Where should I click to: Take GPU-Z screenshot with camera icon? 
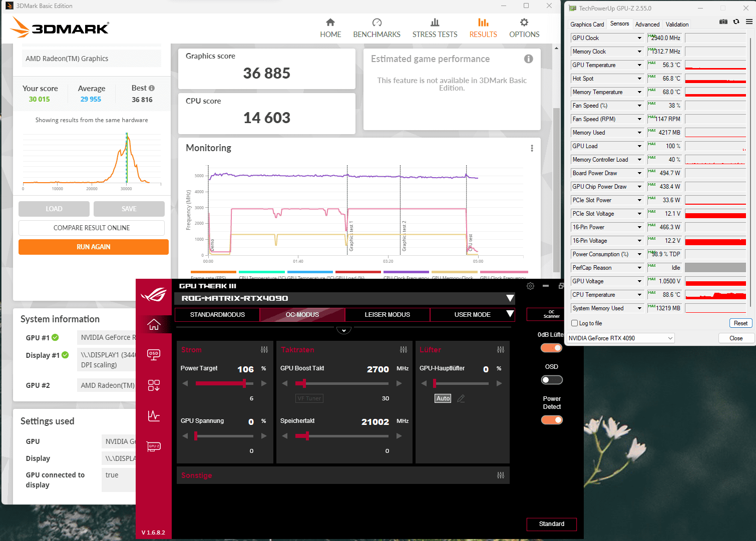pyautogui.click(x=723, y=22)
